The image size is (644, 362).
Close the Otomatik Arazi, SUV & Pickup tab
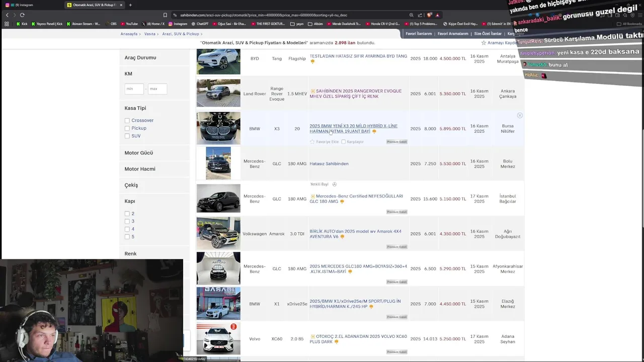tap(121, 5)
